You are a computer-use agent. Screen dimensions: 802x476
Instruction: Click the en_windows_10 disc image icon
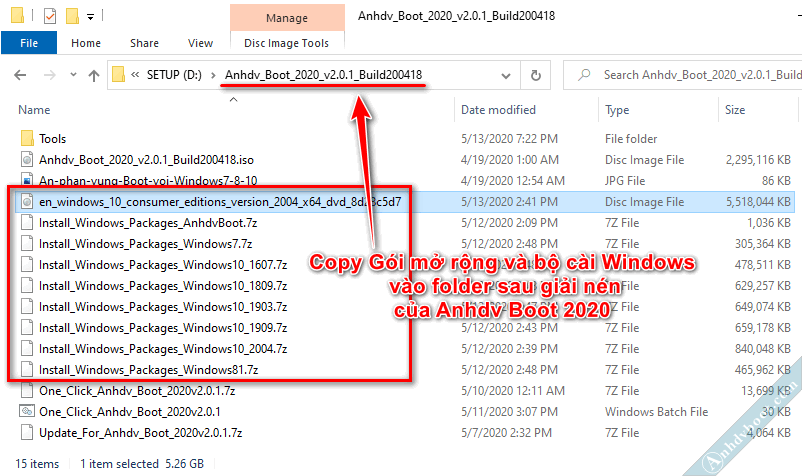[x=27, y=201]
